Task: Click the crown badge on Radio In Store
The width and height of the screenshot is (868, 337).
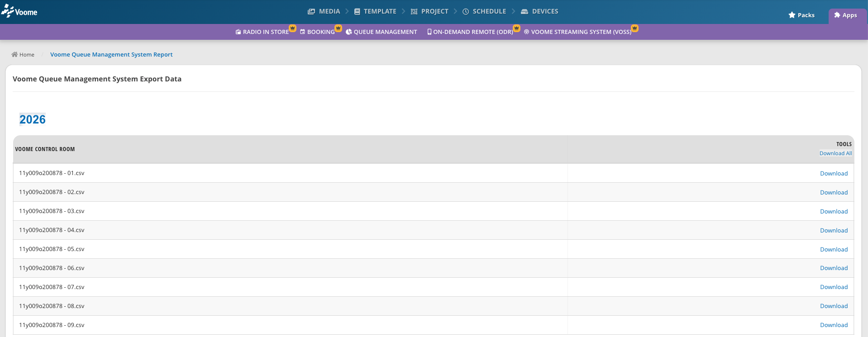Action: [293, 28]
